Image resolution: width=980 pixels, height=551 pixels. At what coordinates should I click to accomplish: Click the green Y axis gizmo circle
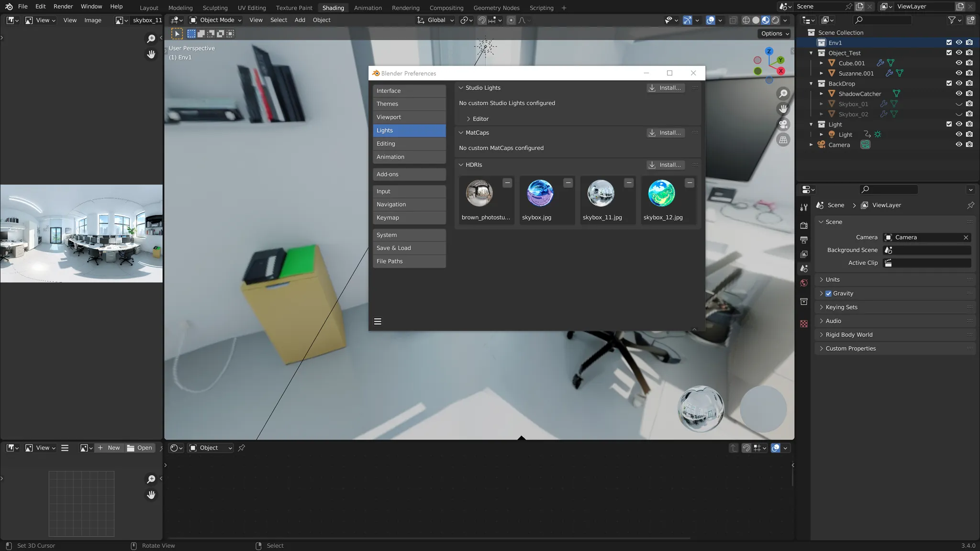click(780, 60)
